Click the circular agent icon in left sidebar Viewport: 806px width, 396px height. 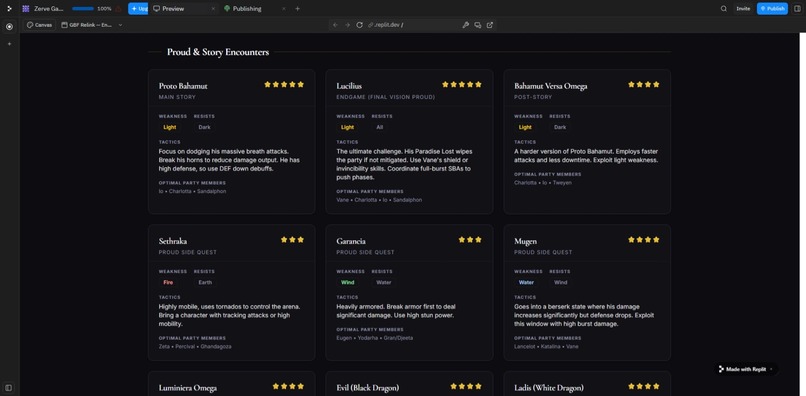[9, 27]
